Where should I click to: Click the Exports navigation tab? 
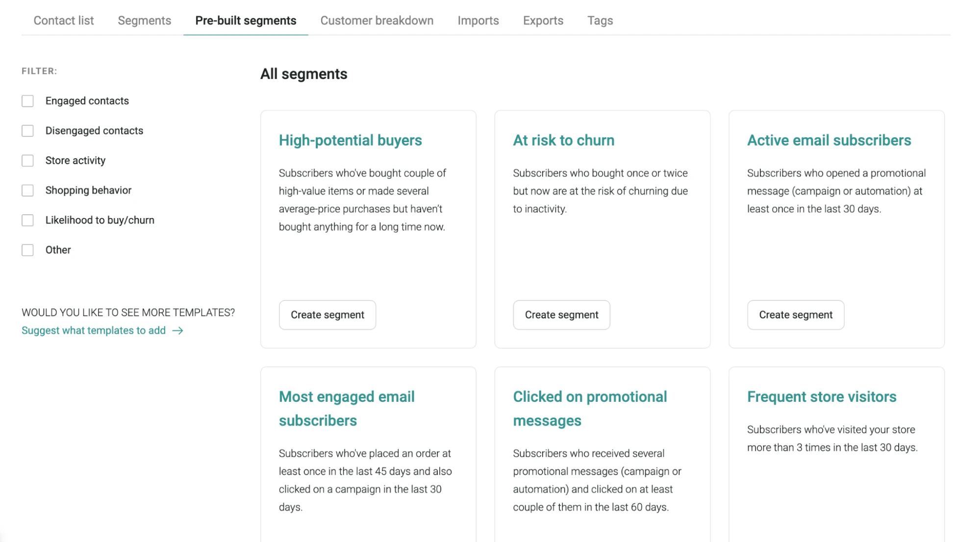pyautogui.click(x=543, y=21)
